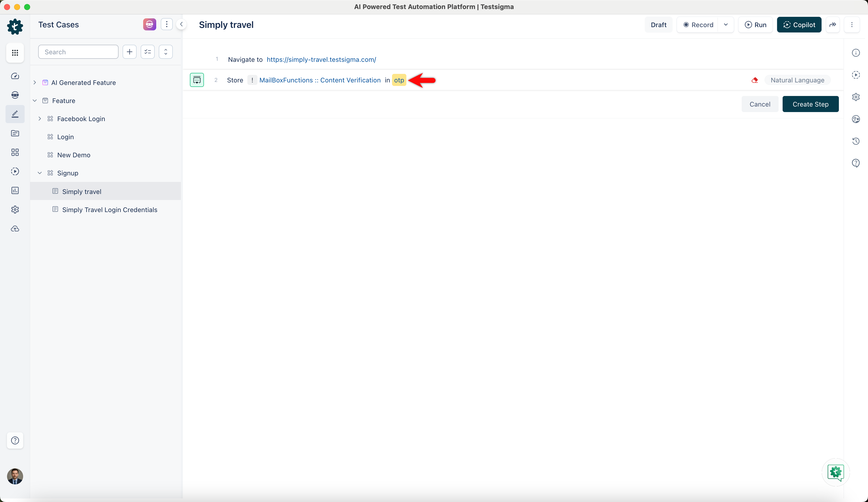Image resolution: width=868 pixels, height=502 pixels.
Task: Collapse the Signup scenario chevron
Action: tap(40, 173)
